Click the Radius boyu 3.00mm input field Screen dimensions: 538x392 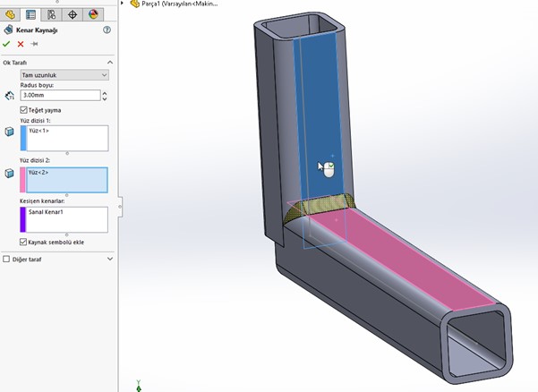coord(59,95)
